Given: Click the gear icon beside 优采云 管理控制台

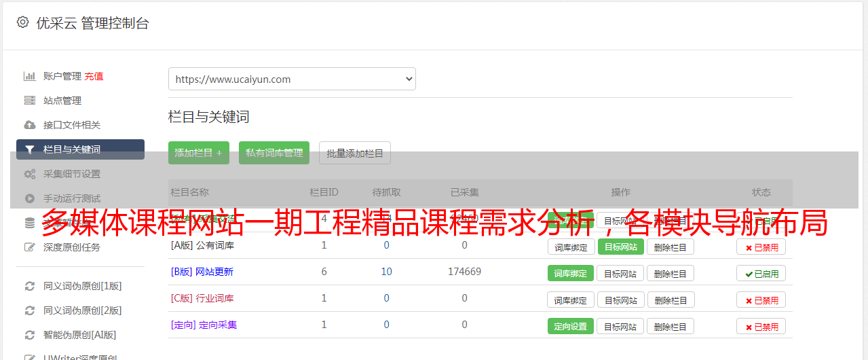Looking at the screenshot, I should pyautogui.click(x=22, y=22).
